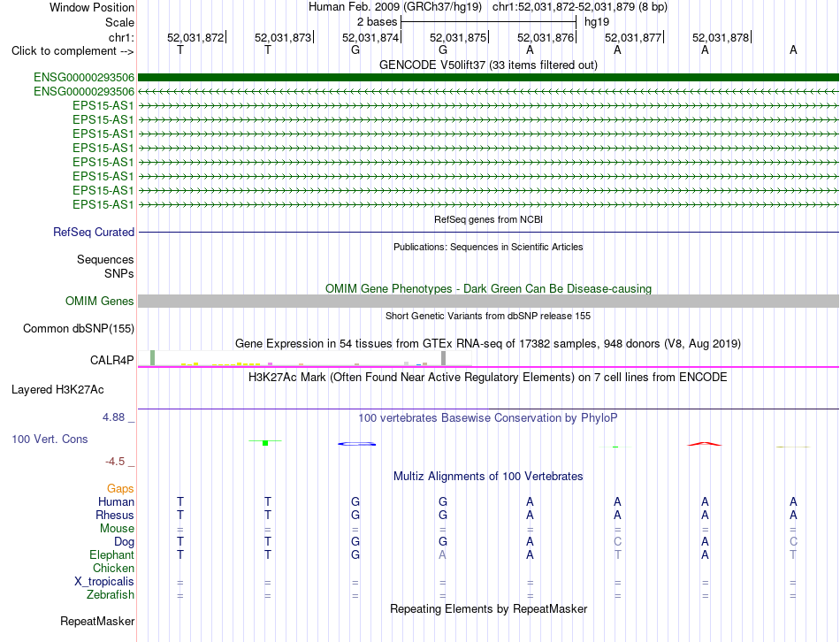Viewport: 840px width, 642px height.
Task: Click the gray OMIM Genes bar
Action: tap(488, 302)
